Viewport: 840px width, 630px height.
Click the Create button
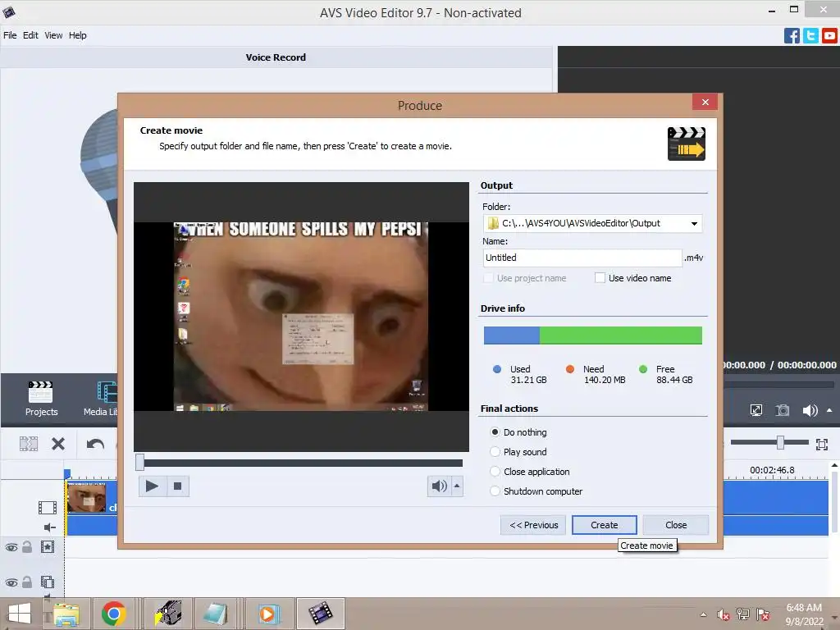pos(605,525)
